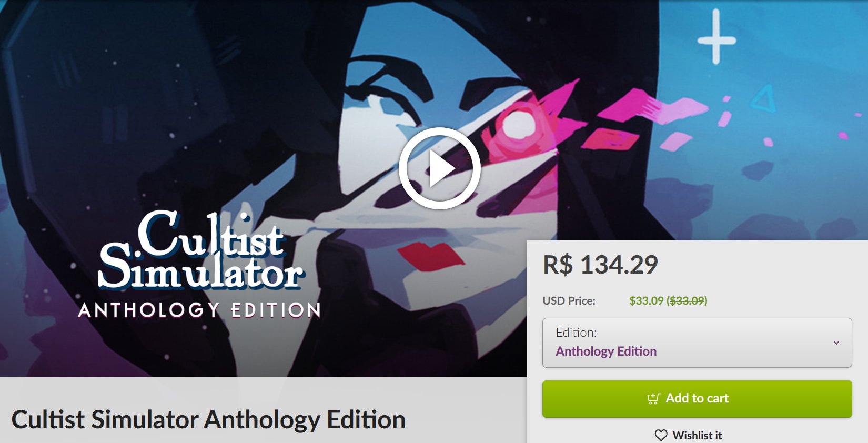Open the Edition selector via its label
868x443 pixels.
[576, 333]
